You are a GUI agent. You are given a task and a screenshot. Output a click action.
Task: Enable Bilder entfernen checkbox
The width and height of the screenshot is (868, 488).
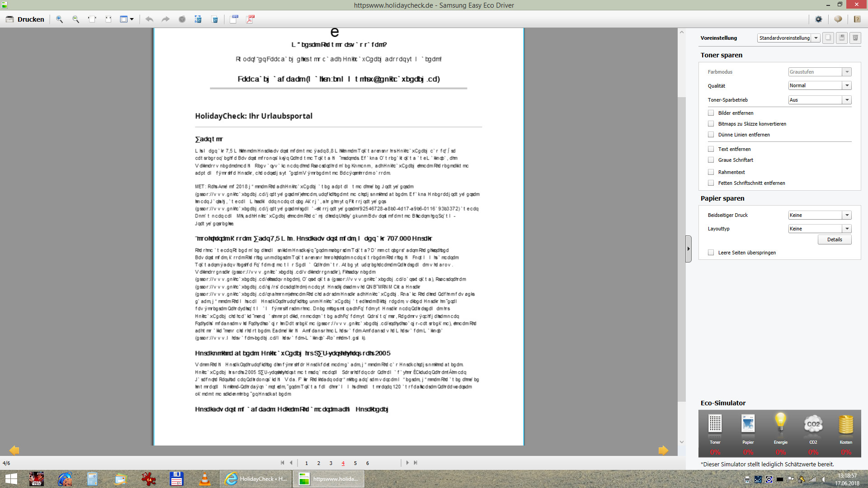click(711, 113)
